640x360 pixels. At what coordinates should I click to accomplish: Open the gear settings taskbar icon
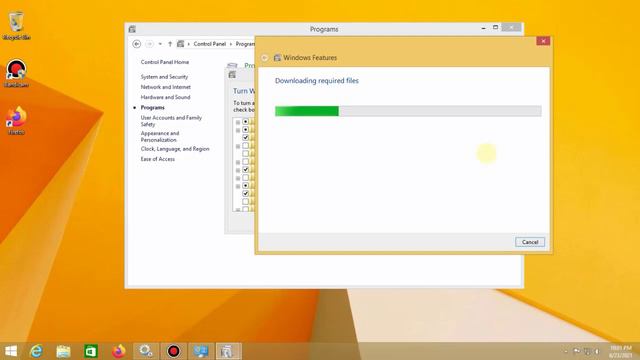point(146,351)
